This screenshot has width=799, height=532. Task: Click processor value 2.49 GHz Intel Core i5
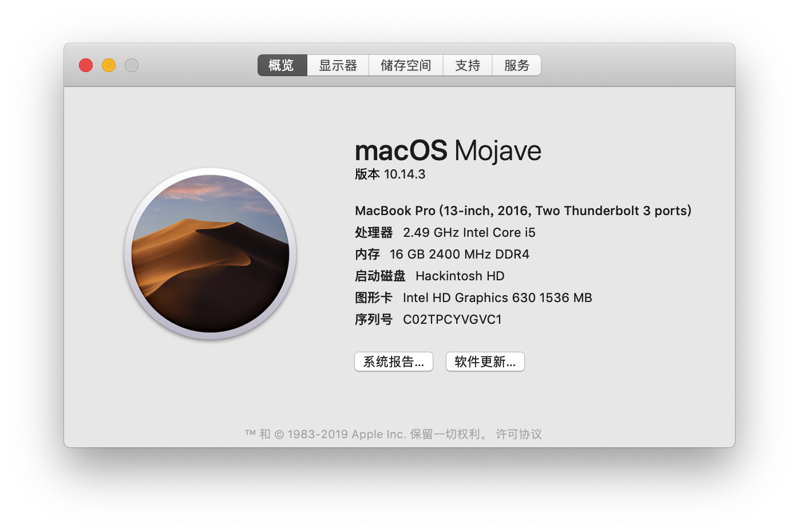[469, 232]
